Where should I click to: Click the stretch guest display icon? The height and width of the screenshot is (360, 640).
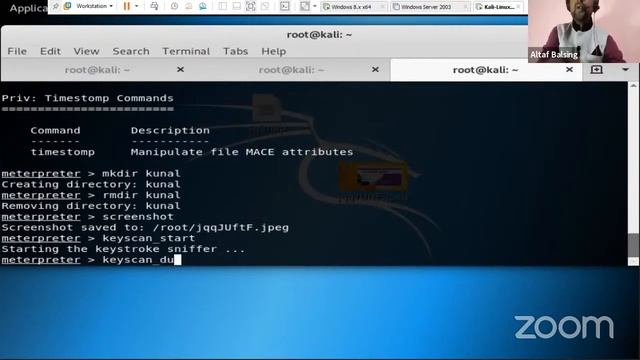pyautogui.click(x=304, y=6)
